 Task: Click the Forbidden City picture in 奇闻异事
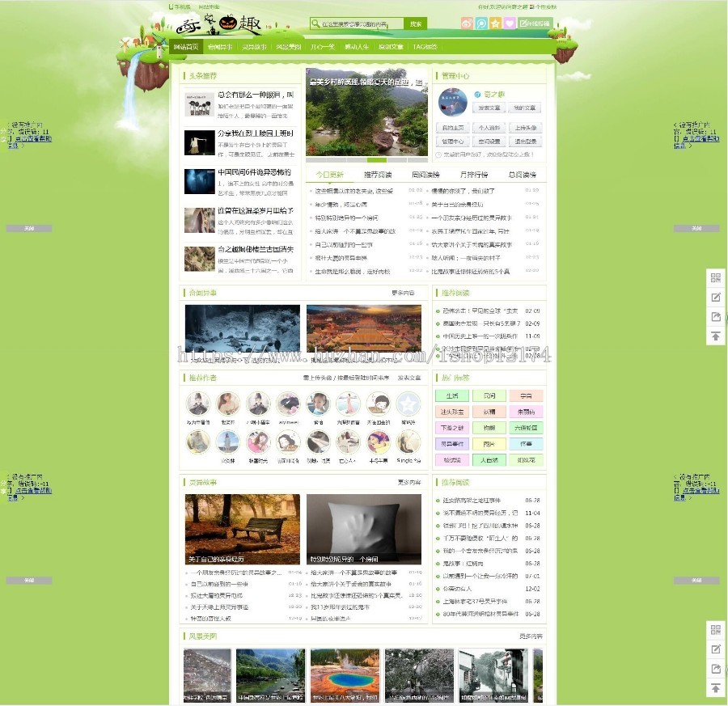pyautogui.click(x=364, y=328)
